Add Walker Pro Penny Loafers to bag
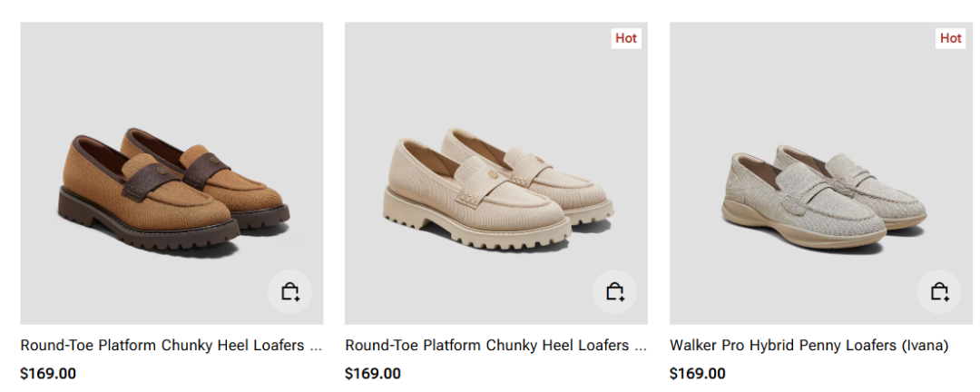This screenshot has width=980, height=392. [x=939, y=292]
